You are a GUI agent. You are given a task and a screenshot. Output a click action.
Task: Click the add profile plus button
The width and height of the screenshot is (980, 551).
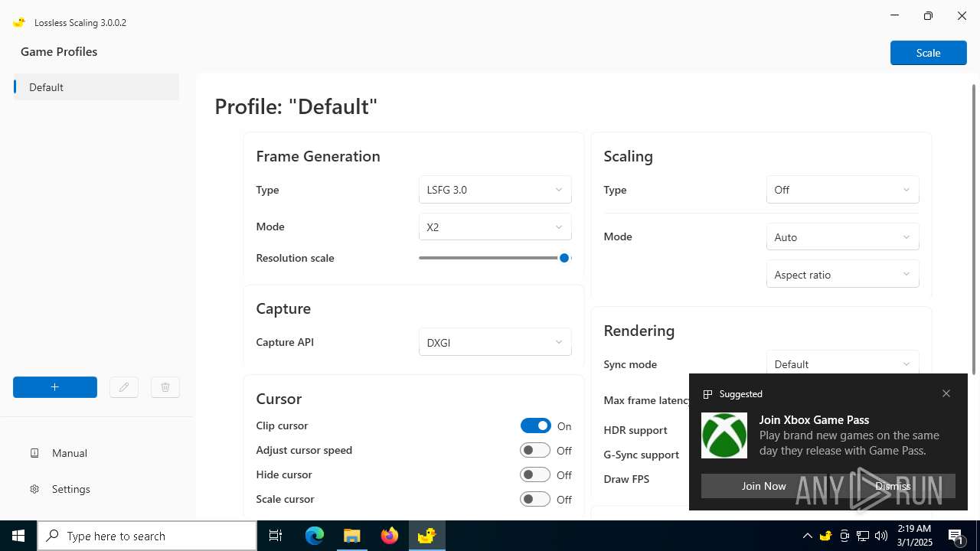(55, 387)
